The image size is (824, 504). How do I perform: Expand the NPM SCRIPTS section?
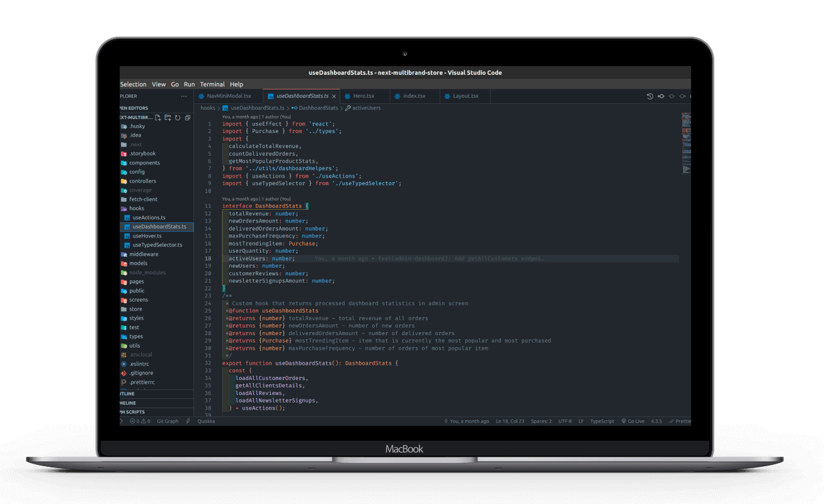click(135, 411)
